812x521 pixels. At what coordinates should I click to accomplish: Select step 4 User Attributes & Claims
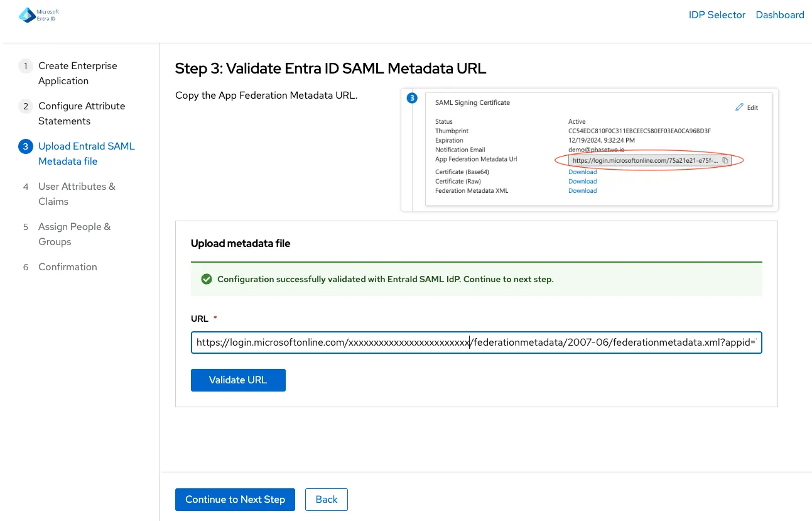78,194
